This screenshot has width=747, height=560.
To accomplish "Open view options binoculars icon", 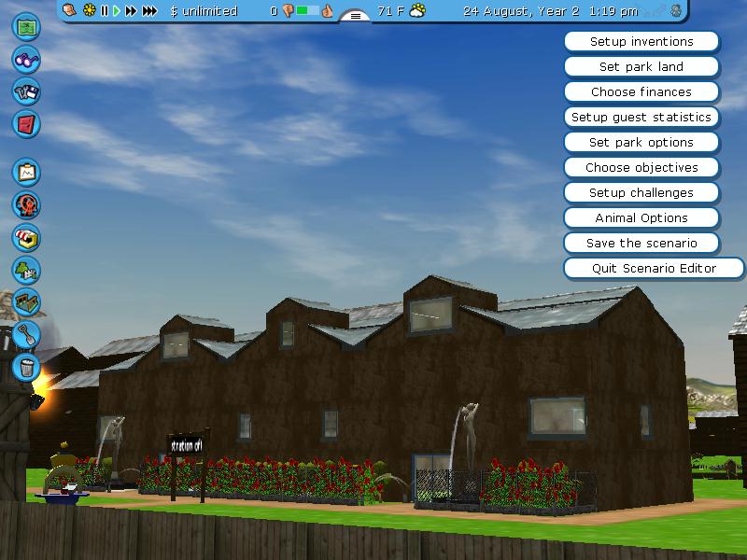I will pyautogui.click(x=26, y=60).
